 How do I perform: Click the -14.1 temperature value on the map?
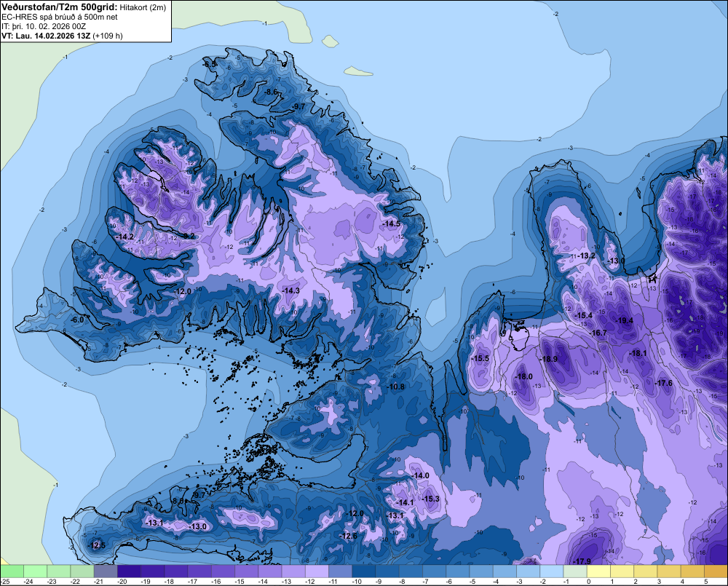tap(404, 503)
